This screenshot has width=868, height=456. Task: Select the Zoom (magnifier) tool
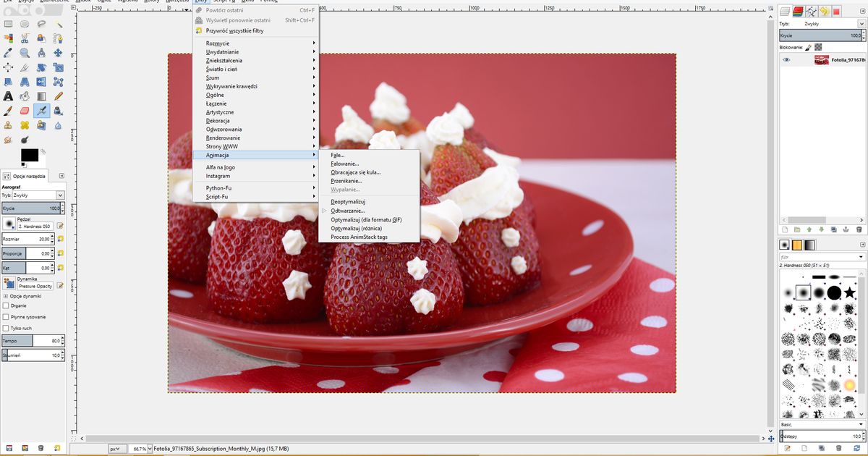tap(24, 52)
